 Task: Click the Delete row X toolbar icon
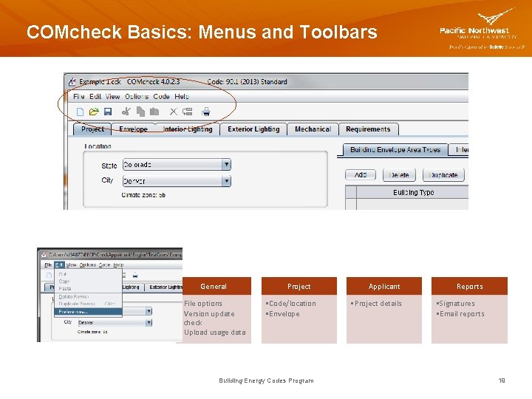click(x=174, y=112)
